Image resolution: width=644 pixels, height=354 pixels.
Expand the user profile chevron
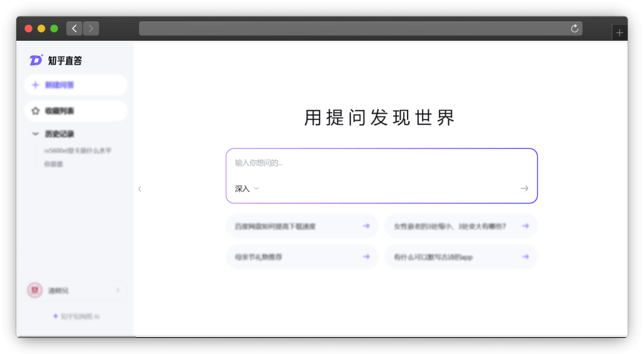point(118,290)
